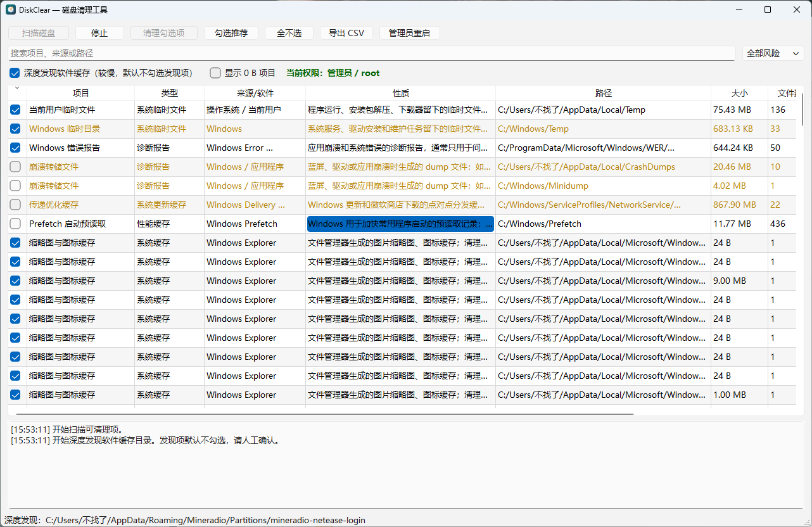The image size is (812, 527).
Task: Sort by the 大小 column header
Action: (x=740, y=93)
